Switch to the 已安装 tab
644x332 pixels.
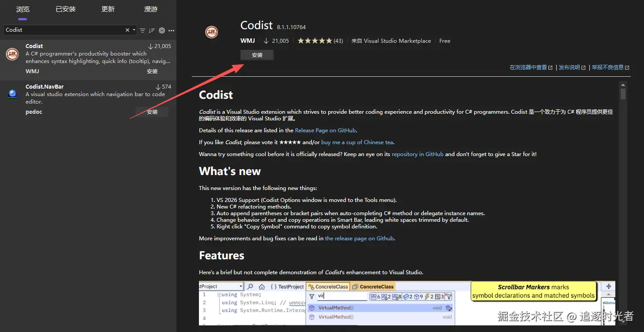pyautogui.click(x=66, y=9)
